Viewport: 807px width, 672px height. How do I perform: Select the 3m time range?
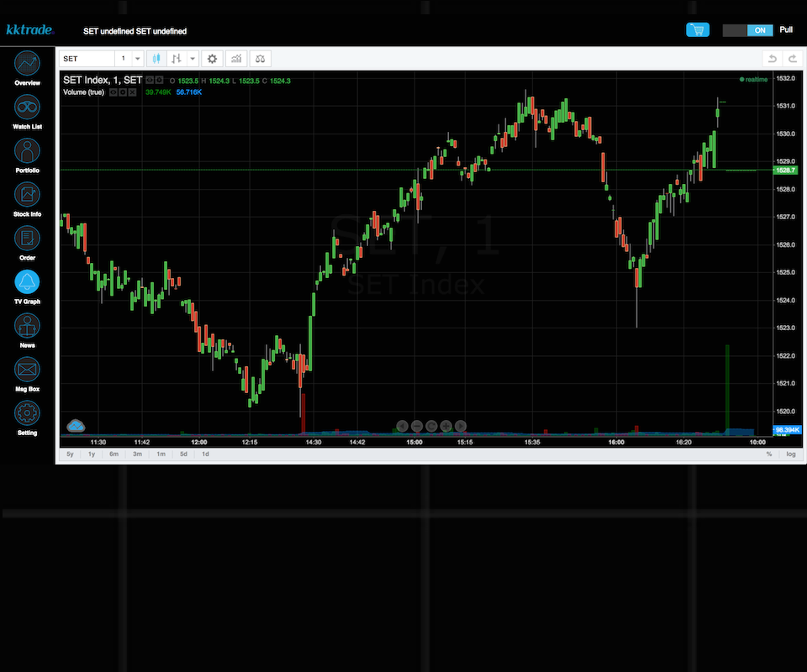click(x=137, y=454)
